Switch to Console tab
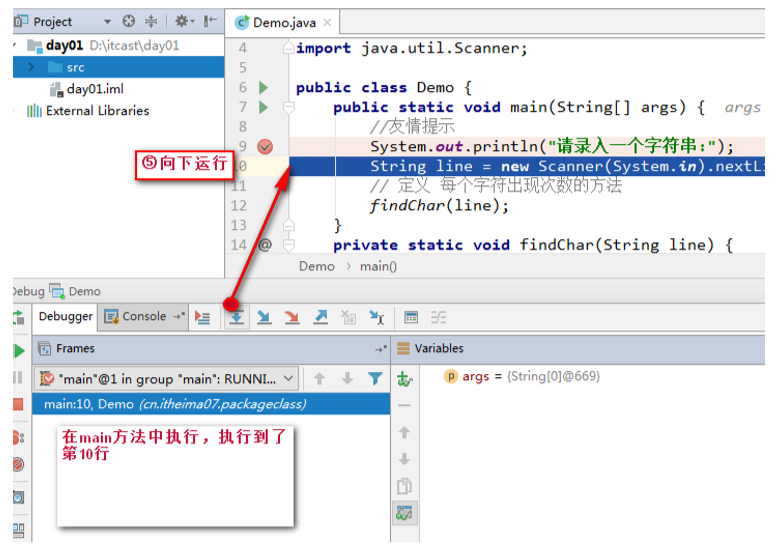 [143, 316]
